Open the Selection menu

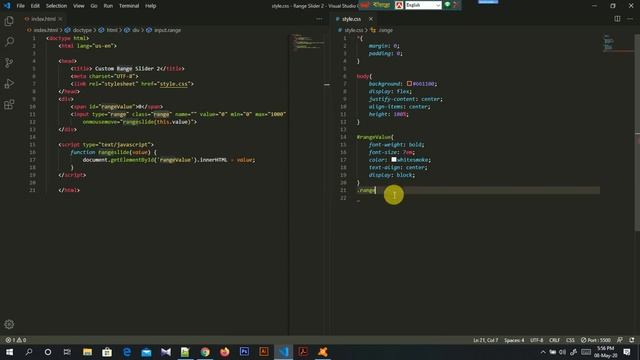[56, 6]
